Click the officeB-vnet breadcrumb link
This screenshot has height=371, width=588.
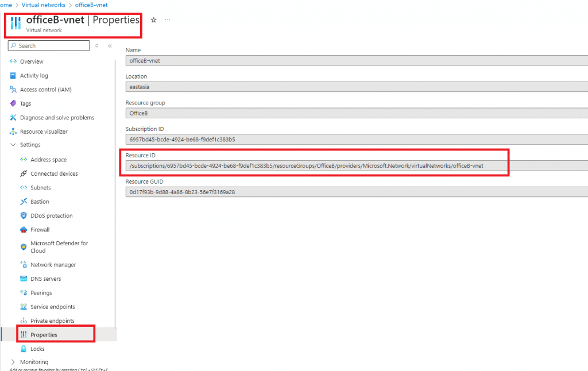[91, 5]
